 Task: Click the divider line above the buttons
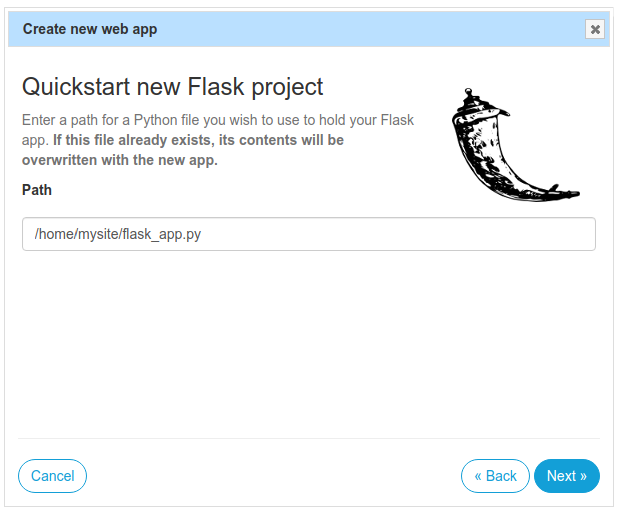click(309, 438)
